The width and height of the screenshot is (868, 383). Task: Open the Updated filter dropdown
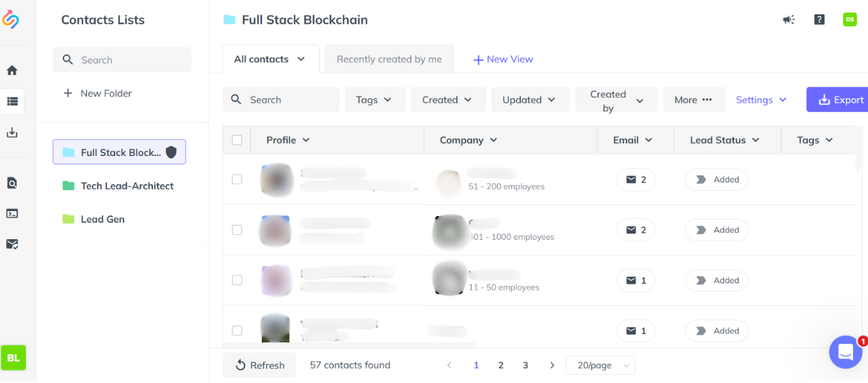tap(529, 100)
